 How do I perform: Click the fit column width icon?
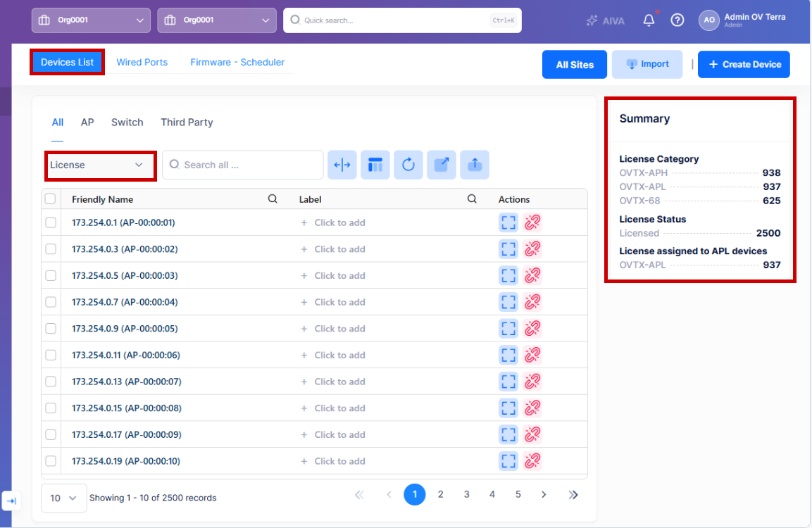click(342, 165)
